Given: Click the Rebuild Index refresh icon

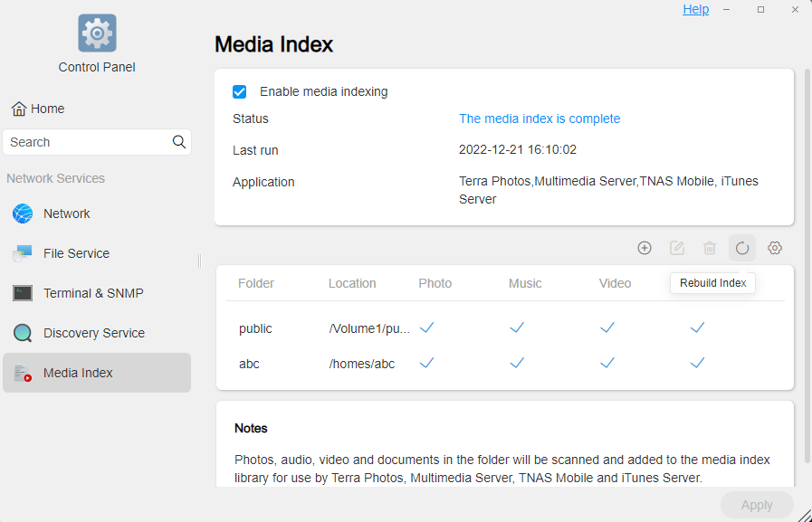Looking at the screenshot, I should tap(742, 248).
